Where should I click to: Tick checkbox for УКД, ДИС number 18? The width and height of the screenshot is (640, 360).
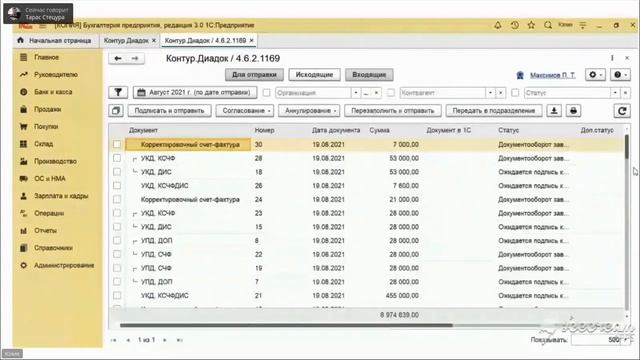[117, 172]
